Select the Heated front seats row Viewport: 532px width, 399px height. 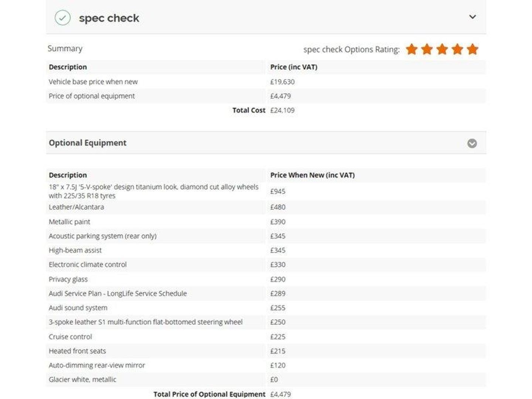click(266, 351)
